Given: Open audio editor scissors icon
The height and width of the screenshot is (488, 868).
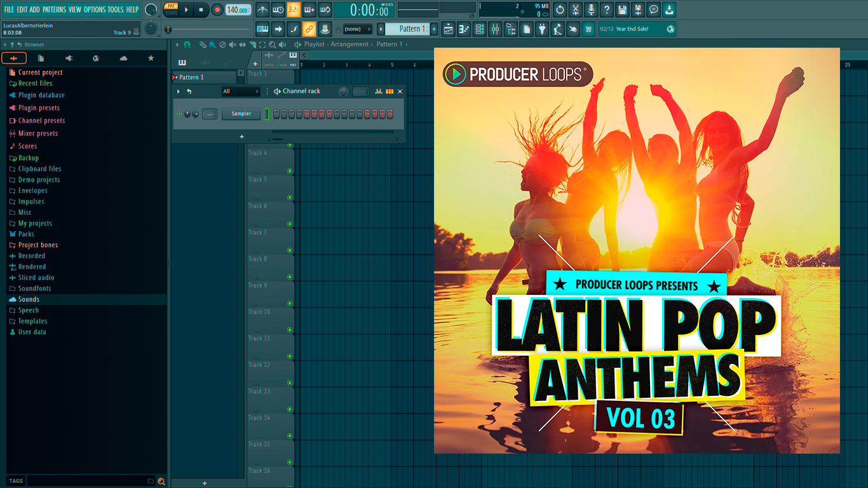Looking at the screenshot, I should [x=576, y=10].
